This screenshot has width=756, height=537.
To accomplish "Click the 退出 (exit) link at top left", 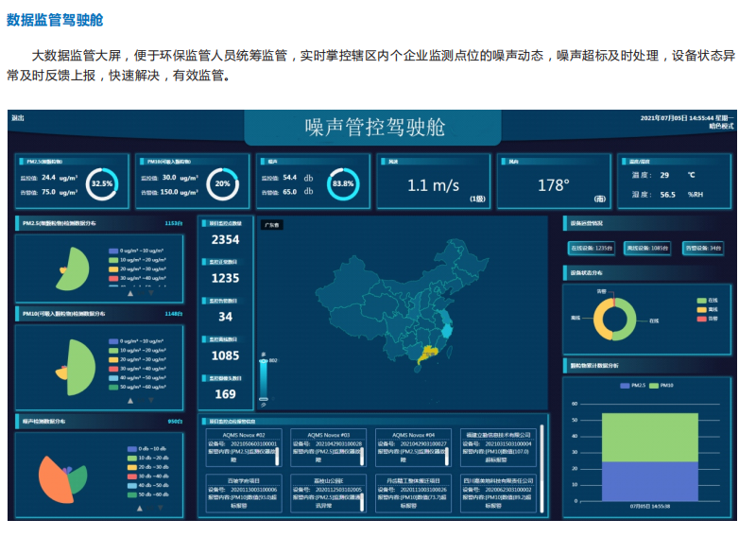I will 18,118.
